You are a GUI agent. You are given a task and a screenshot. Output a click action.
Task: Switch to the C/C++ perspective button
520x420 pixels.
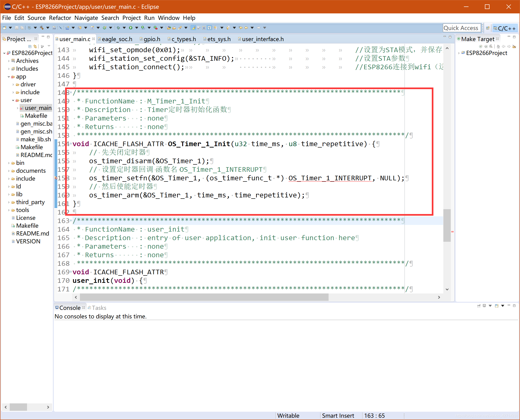point(505,28)
